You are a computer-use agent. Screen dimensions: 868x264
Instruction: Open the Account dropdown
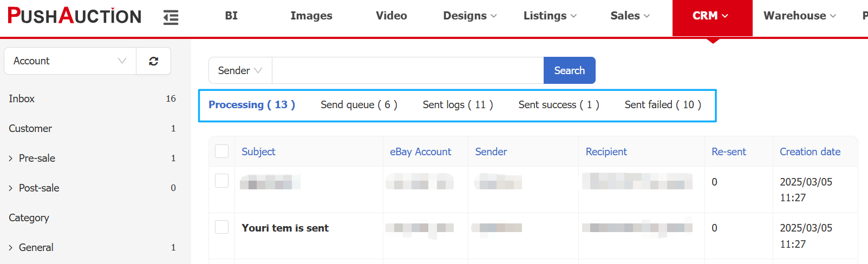[x=70, y=61]
